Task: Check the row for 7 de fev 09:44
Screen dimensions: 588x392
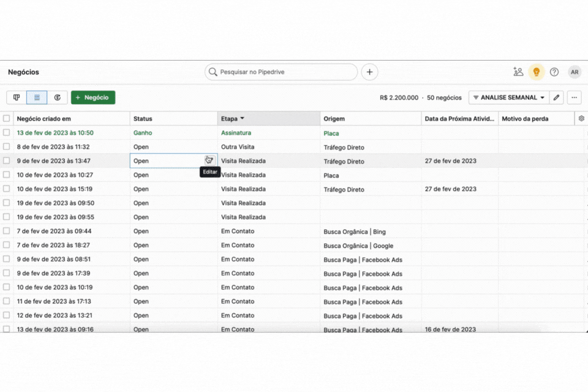Action: [7, 231]
